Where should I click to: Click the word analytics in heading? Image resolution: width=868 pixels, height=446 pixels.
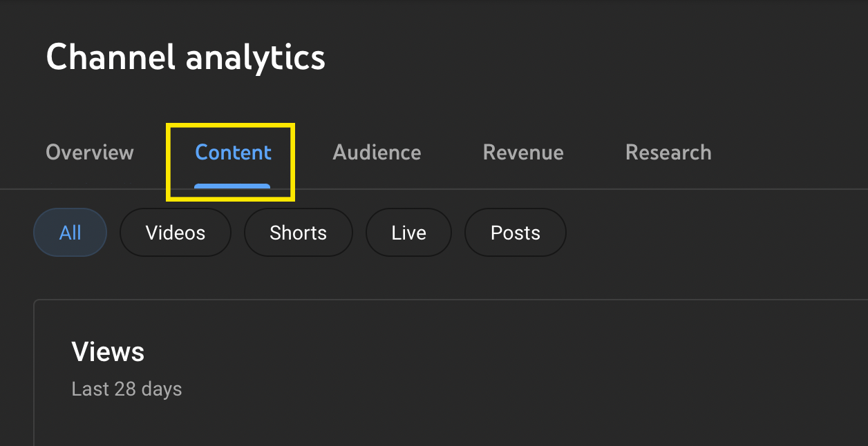pos(256,57)
